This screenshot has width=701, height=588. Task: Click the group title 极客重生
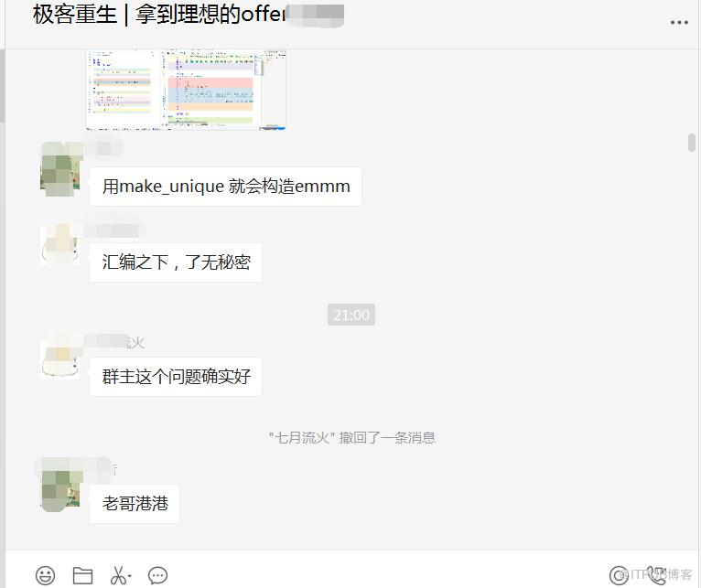pyautogui.click(x=75, y=15)
